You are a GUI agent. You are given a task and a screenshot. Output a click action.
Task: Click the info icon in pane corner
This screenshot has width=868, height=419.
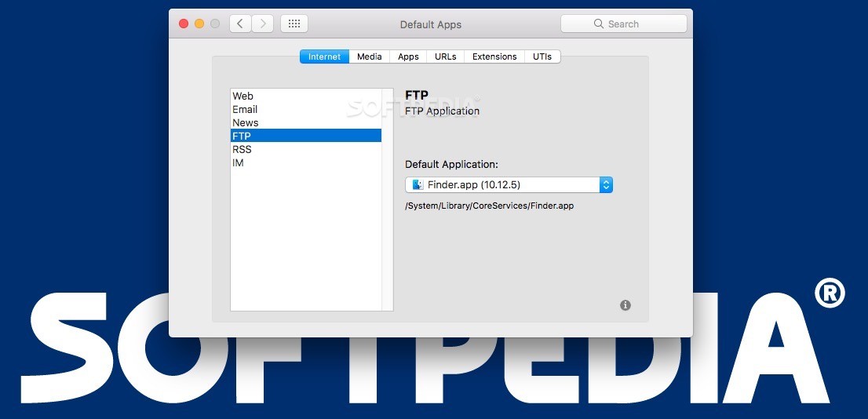pos(625,305)
